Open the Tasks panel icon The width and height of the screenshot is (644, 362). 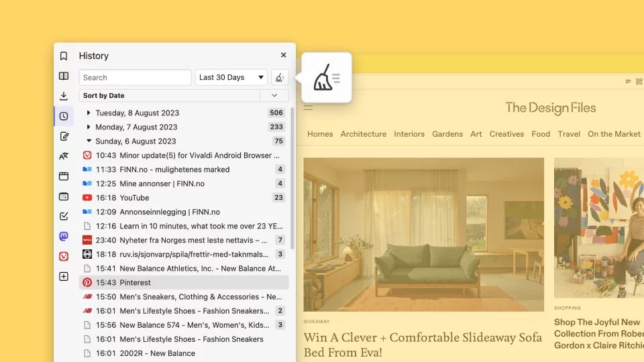click(x=64, y=217)
